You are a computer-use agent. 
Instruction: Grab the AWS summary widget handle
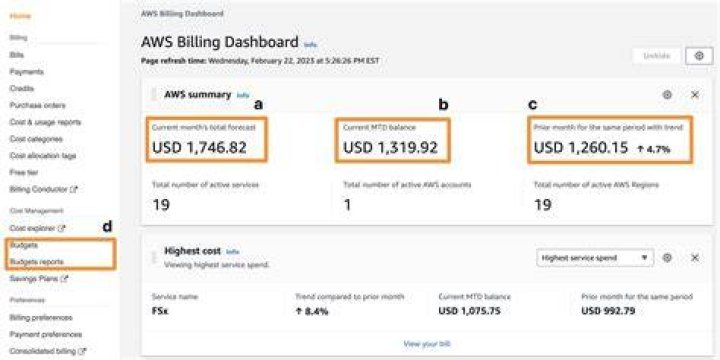click(x=154, y=95)
